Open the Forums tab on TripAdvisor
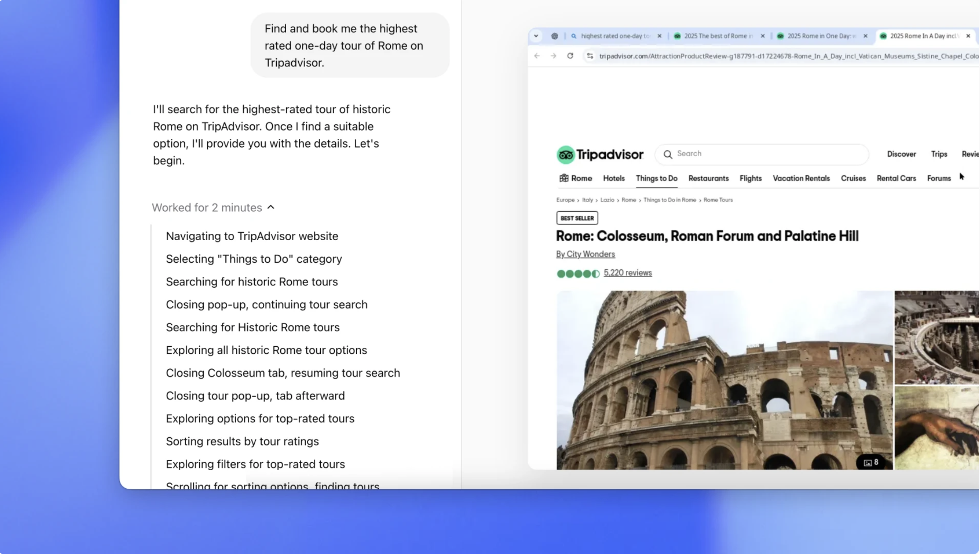980x554 pixels. (939, 177)
